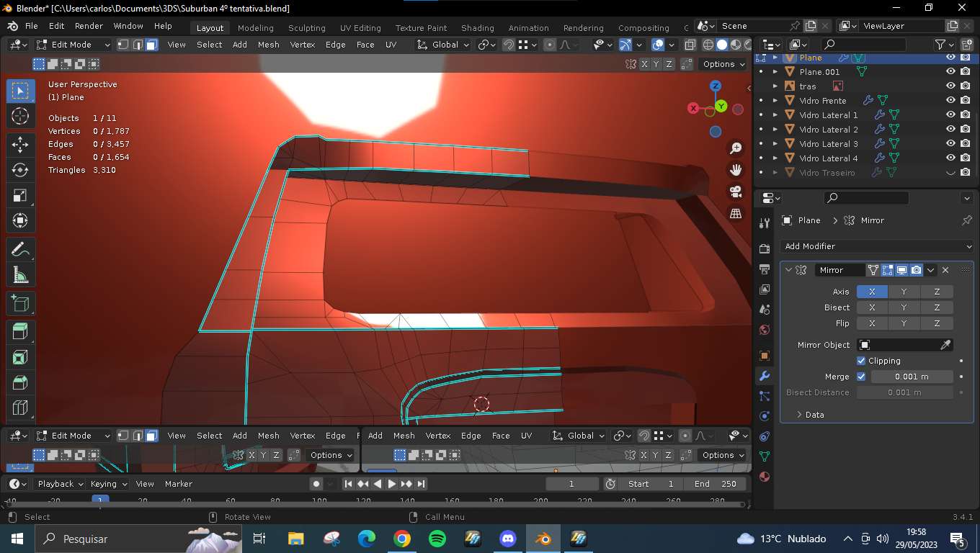Toggle X-ray in the main viewport header
980x553 pixels.
coord(690,45)
